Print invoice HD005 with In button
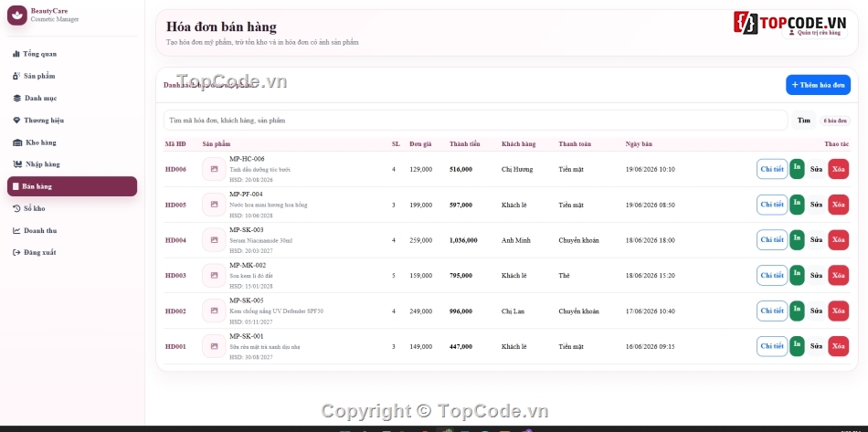868x432 pixels. click(x=797, y=205)
